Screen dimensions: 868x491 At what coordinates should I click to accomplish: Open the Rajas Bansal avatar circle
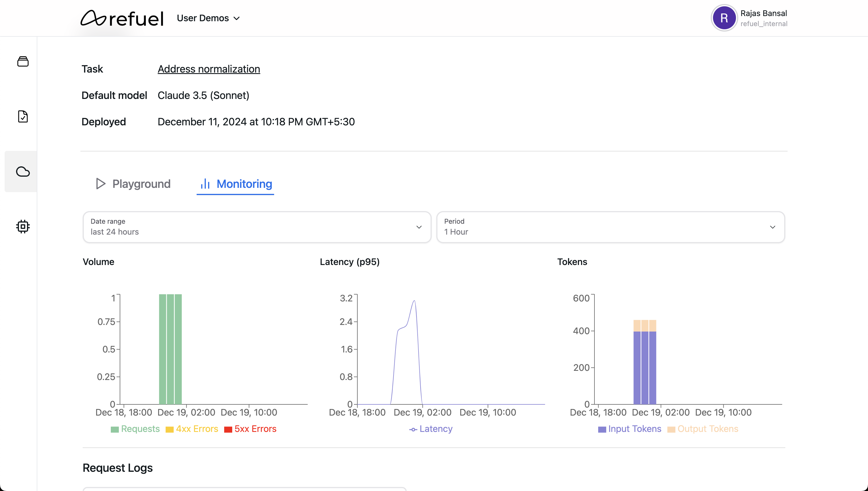click(x=724, y=18)
